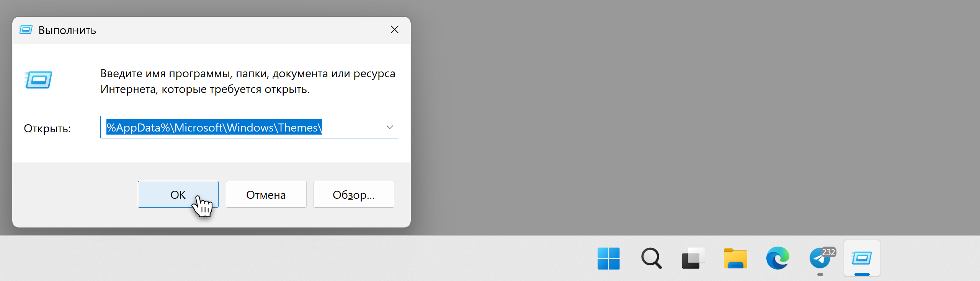The width and height of the screenshot is (980, 281).
Task: Cancel with the Отмена button
Action: [266, 194]
